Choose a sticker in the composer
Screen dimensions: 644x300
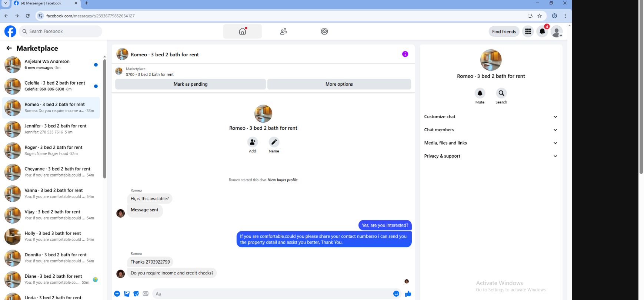(136, 294)
